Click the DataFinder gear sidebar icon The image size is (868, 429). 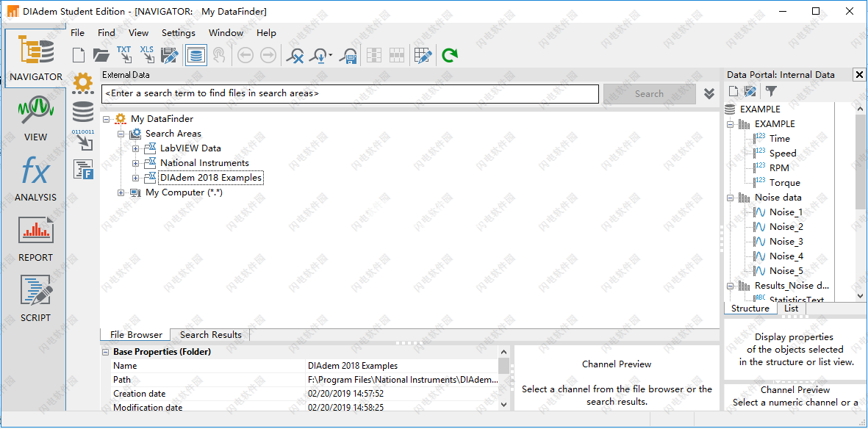[83, 84]
